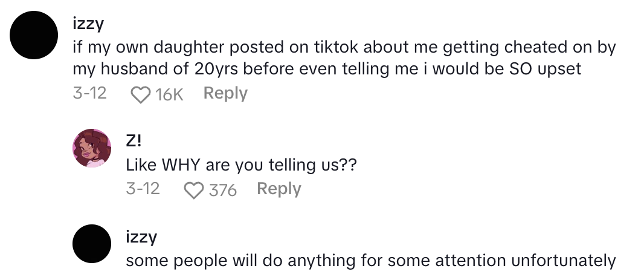This screenshot has width=644, height=277.
Task: Click the 376 like count
Action: click(222, 189)
